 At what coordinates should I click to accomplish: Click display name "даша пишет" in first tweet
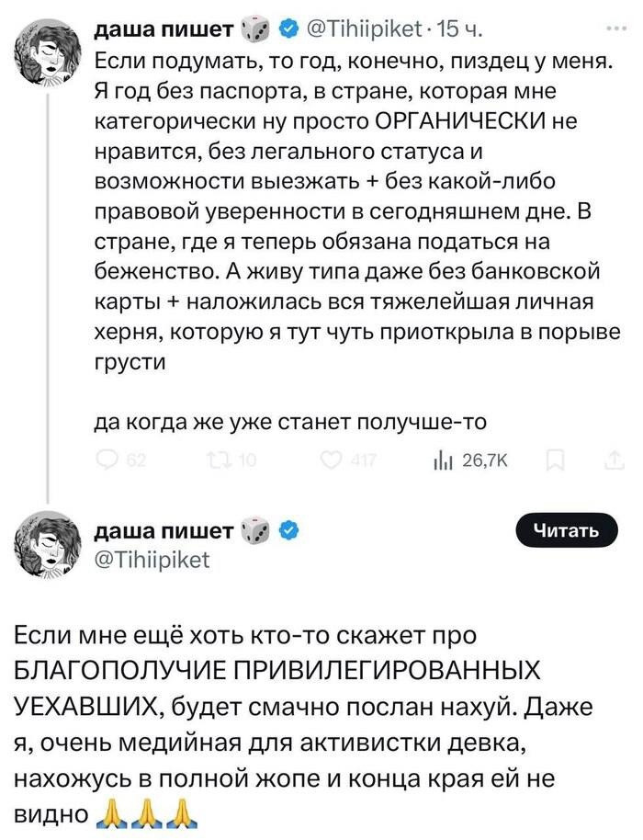coord(163,28)
